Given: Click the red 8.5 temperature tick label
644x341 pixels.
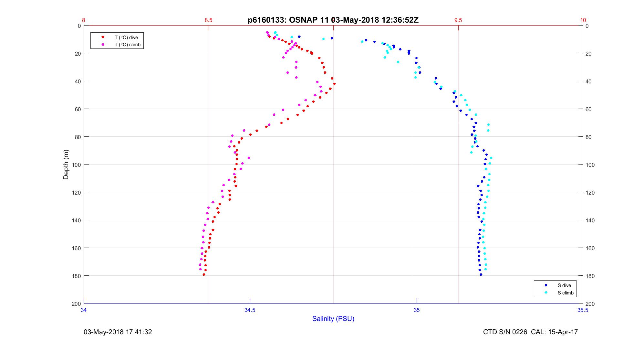Looking at the screenshot, I should click(209, 20).
